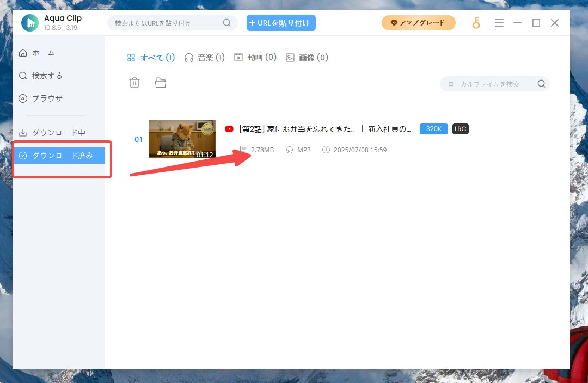Click the video thumbnail showing the dog

coord(182,139)
